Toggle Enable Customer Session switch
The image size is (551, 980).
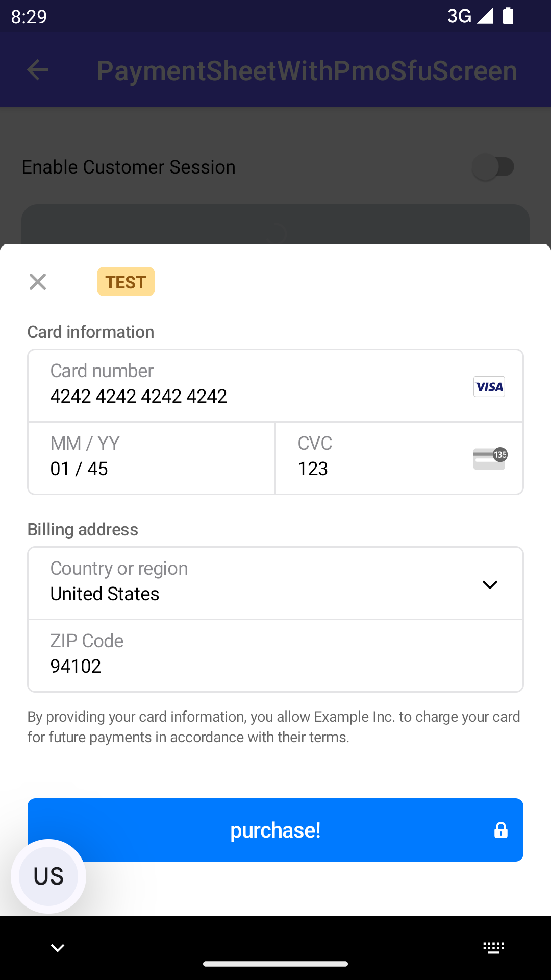(x=493, y=167)
